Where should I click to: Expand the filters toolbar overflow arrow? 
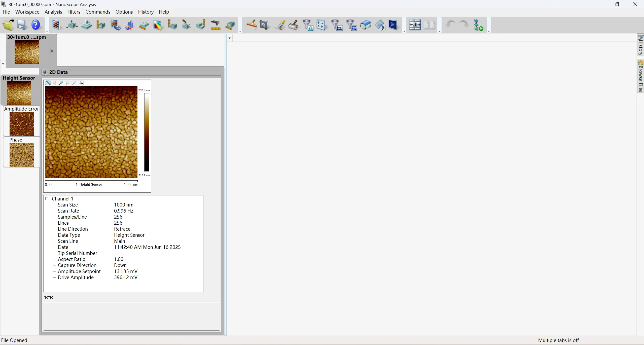(404, 31)
